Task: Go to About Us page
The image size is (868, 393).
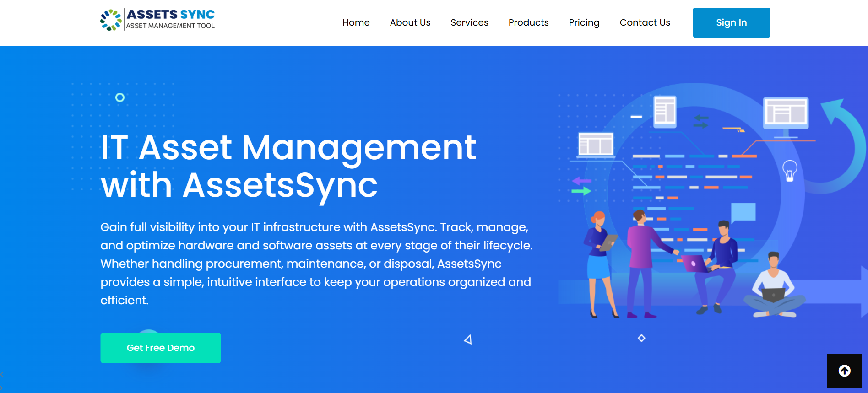Action: pos(410,22)
